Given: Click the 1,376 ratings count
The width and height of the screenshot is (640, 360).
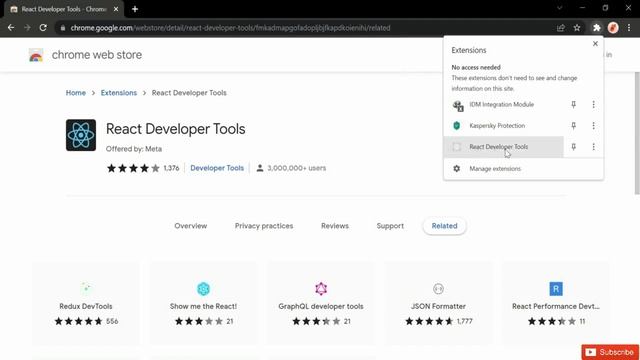Looking at the screenshot, I should 171,168.
